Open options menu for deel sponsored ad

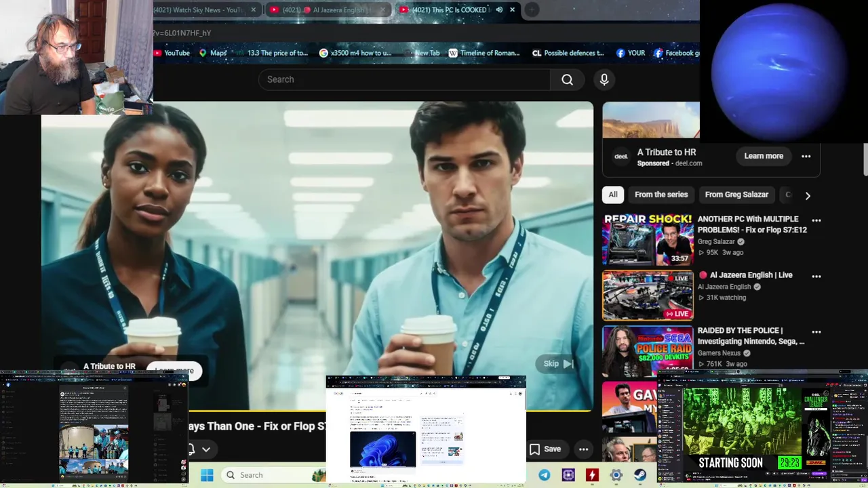point(806,156)
